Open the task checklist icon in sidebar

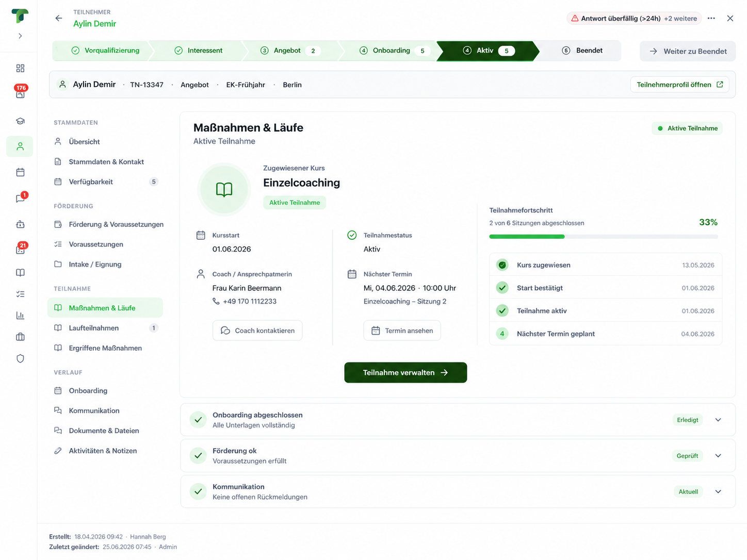20,294
